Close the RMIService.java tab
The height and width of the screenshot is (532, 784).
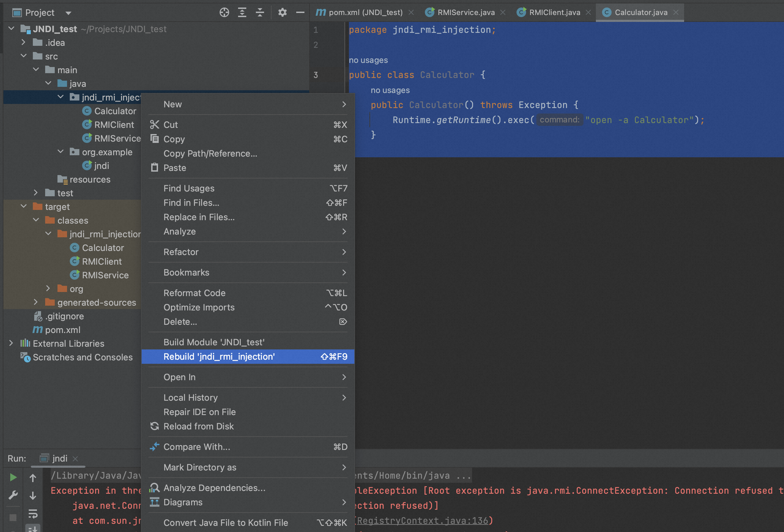coord(503,12)
